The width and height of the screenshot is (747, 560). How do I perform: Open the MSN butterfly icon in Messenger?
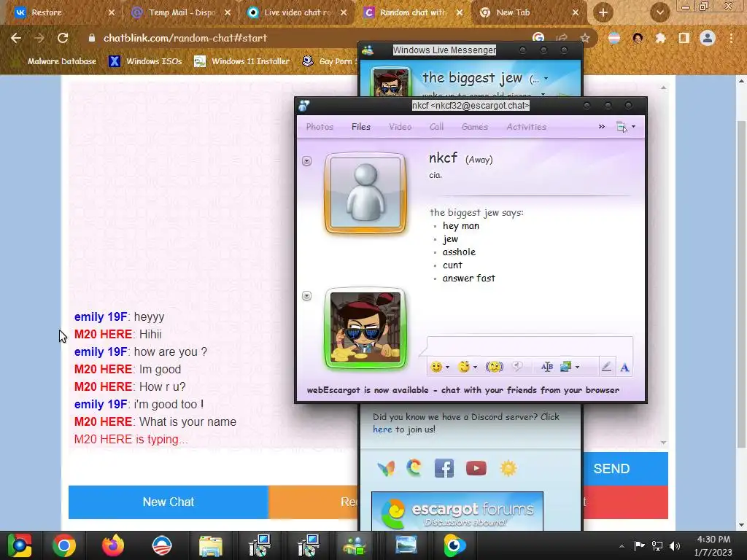click(387, 469)
